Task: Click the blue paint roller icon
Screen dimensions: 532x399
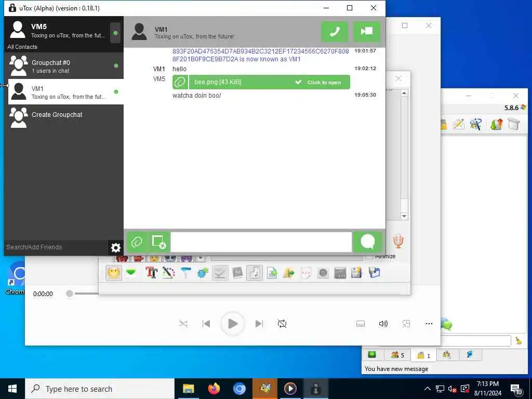Action: (185, 272)
